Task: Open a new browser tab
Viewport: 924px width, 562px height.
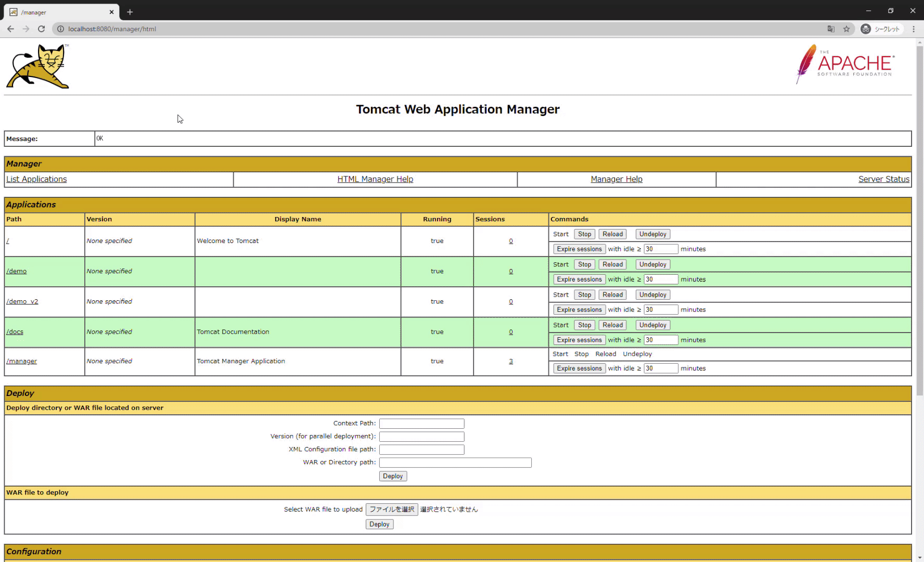Action: (x=130, y=12)
